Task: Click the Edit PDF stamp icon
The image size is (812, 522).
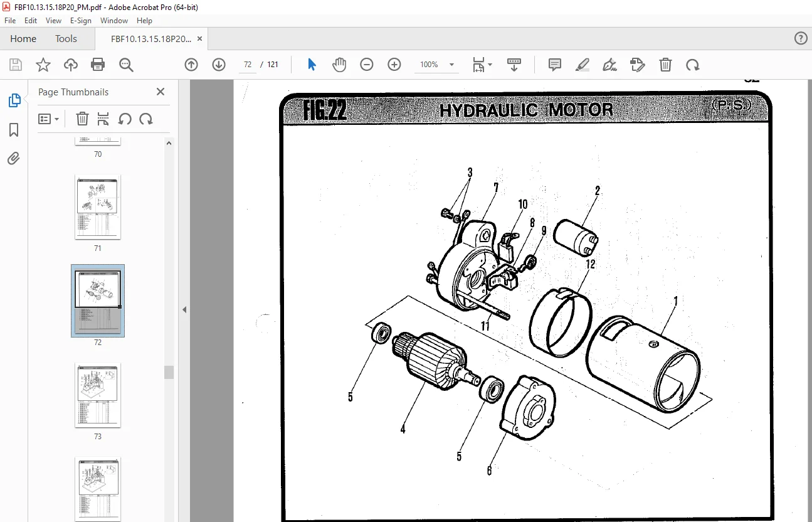Action: [x=638, y=65]
